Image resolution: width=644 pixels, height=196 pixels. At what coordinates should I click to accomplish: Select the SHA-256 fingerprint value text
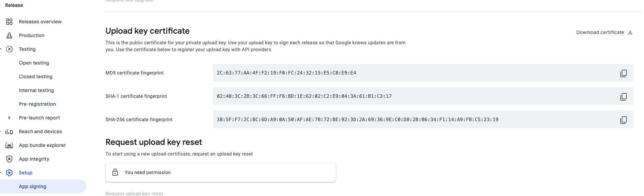pyautogui.click(x=357, y=119)
